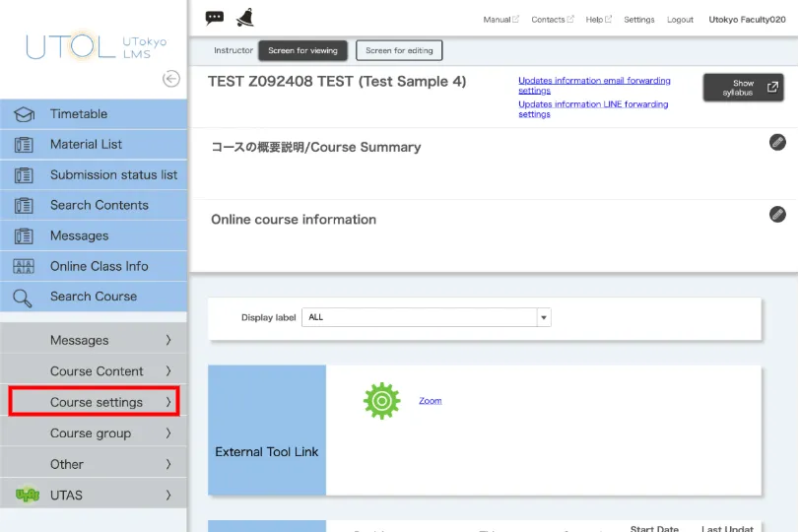Open blue Messages sidebar item
This screenshot has width=799, height=532.
tap(94, 235)
